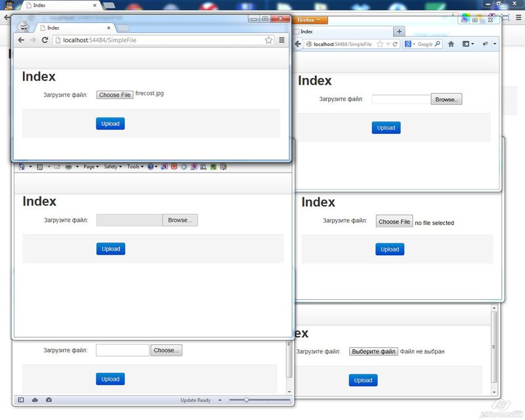This screenshot has width=525, height=420.
Task: Click Upload in the front Chrome window
Action: 110,123
